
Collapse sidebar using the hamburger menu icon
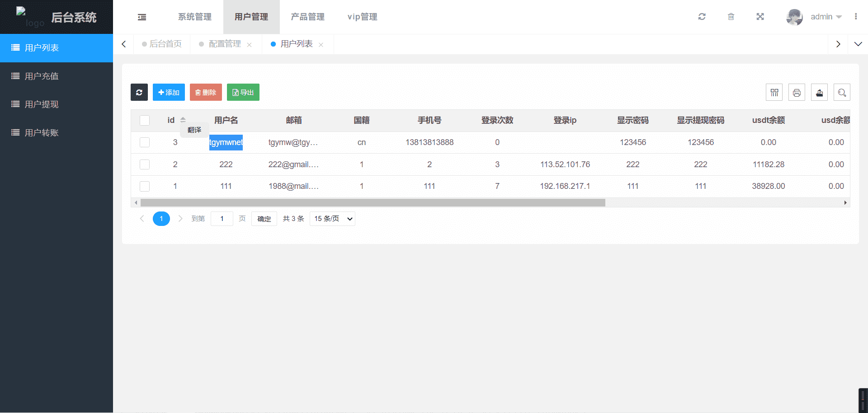(142, 17)
